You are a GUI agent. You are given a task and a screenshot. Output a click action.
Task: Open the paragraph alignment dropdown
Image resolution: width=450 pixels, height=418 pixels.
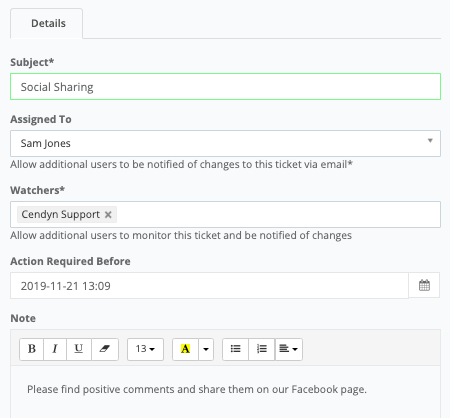click(x=289, y=349)
